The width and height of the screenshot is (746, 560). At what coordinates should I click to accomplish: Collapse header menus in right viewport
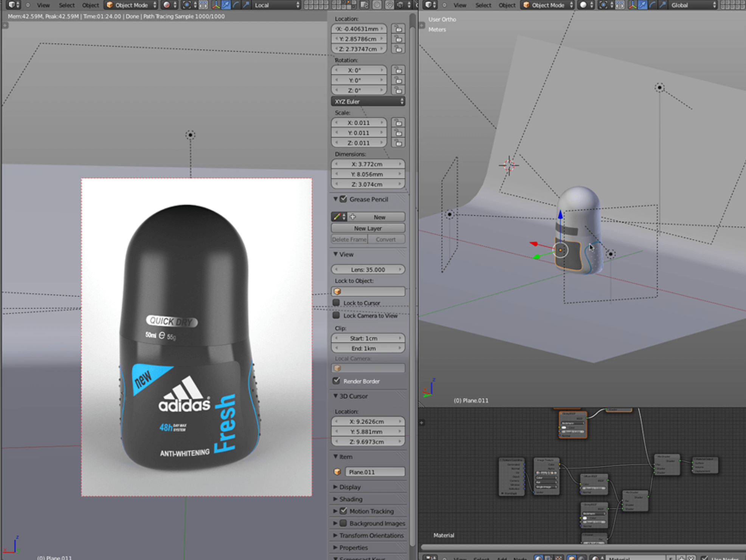click(445, 5)
